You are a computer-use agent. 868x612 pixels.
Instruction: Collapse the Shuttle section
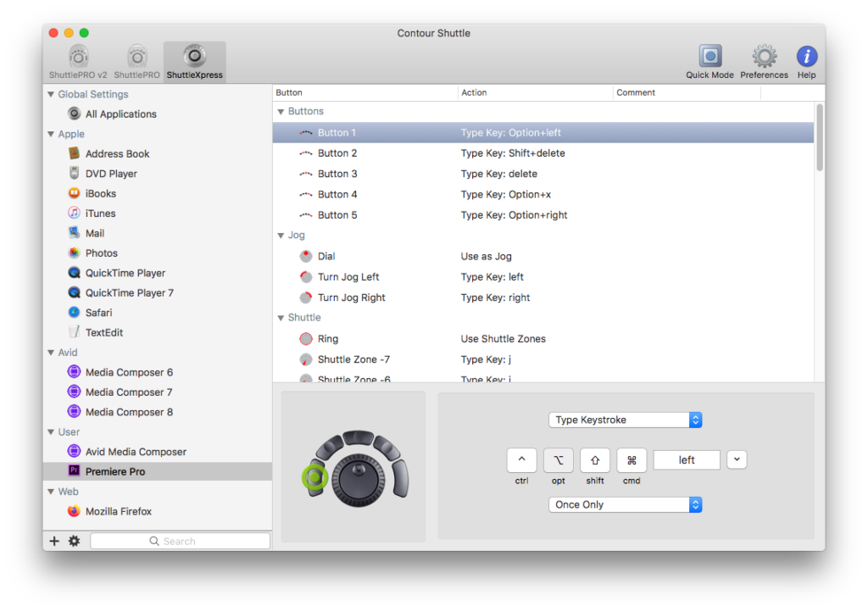click(281, 318)
